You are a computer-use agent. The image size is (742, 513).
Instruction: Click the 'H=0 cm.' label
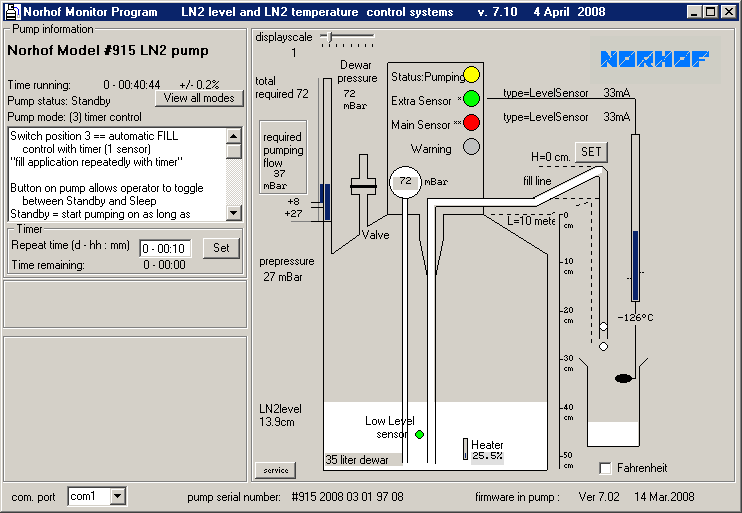(x=550, y=157)
